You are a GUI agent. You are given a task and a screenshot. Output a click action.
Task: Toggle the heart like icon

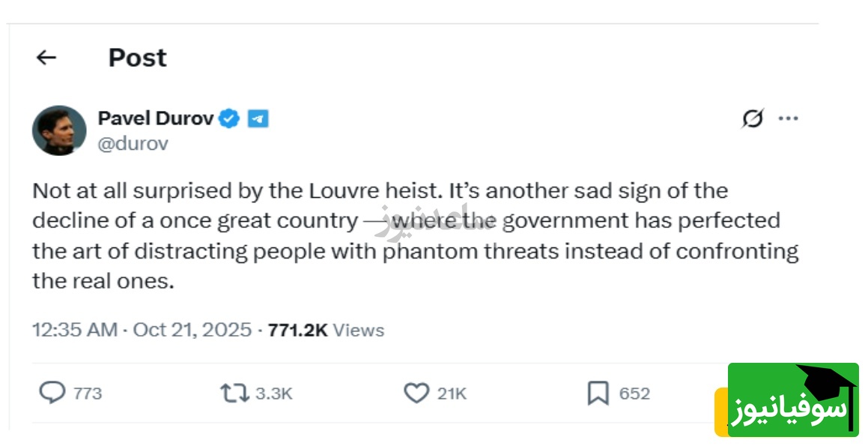(416, 393)
